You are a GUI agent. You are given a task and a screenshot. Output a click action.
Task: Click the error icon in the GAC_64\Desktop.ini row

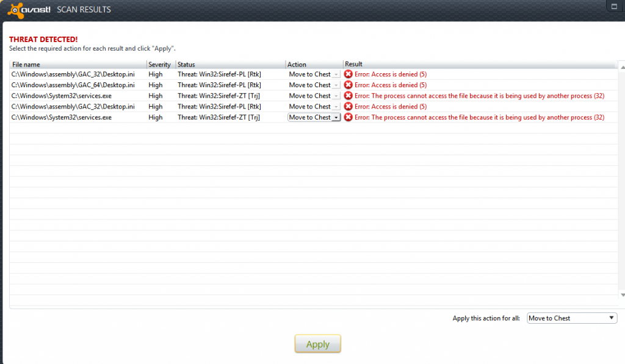[349, 85]
